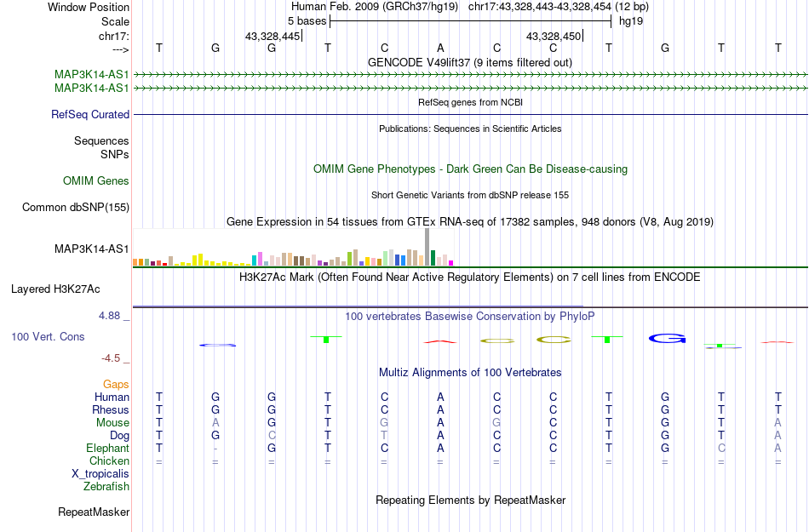Click the Sequences subtrack label
Image resolution: width=809 pixels, height=532 pixels.
(x=101, y=140)
